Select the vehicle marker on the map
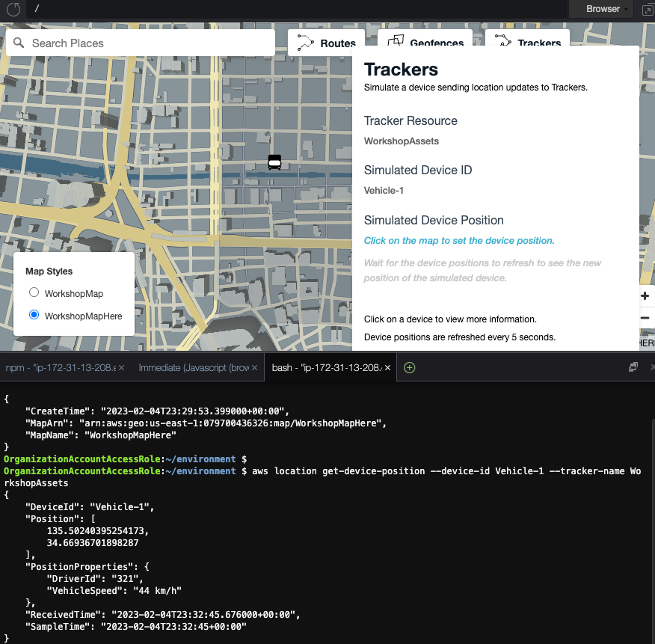 (274, 162)
